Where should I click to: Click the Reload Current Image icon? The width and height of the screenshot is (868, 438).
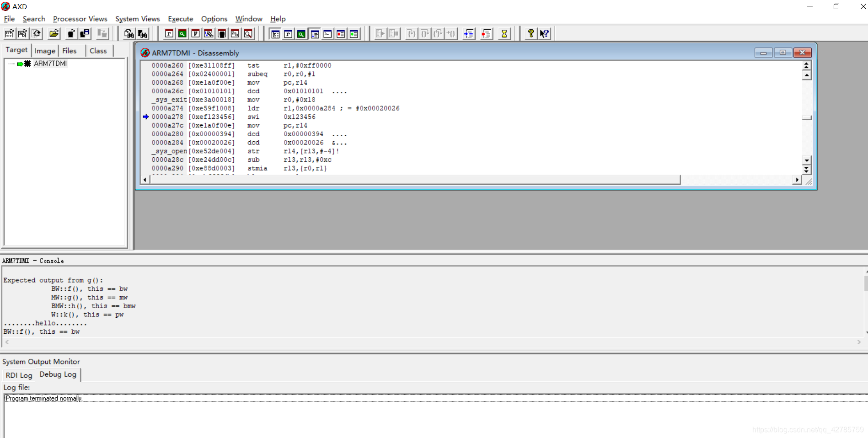[36, 33]
